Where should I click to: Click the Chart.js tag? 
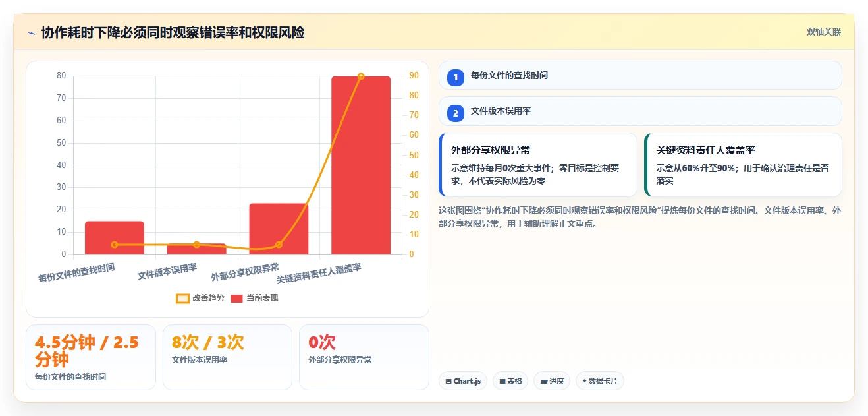pyautogui.click(x=463, y=381)
